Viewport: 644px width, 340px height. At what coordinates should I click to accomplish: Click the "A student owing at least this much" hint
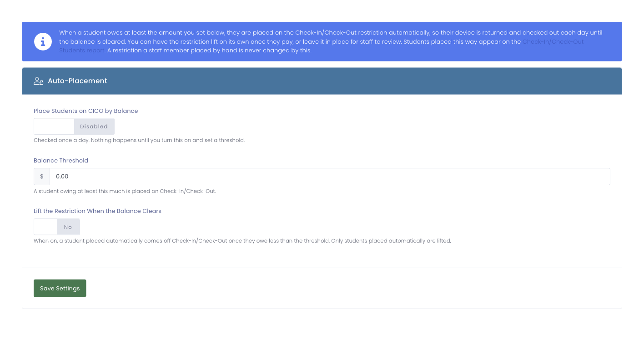pyautogui.click(x=125, y=191)
